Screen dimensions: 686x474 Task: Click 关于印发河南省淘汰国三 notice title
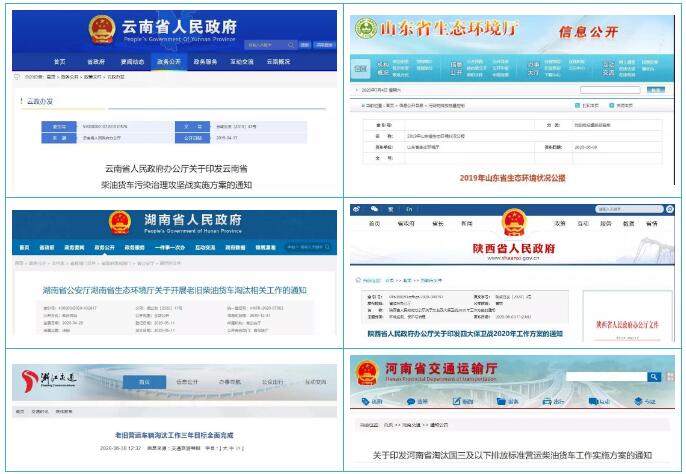[x=512, y=455]
